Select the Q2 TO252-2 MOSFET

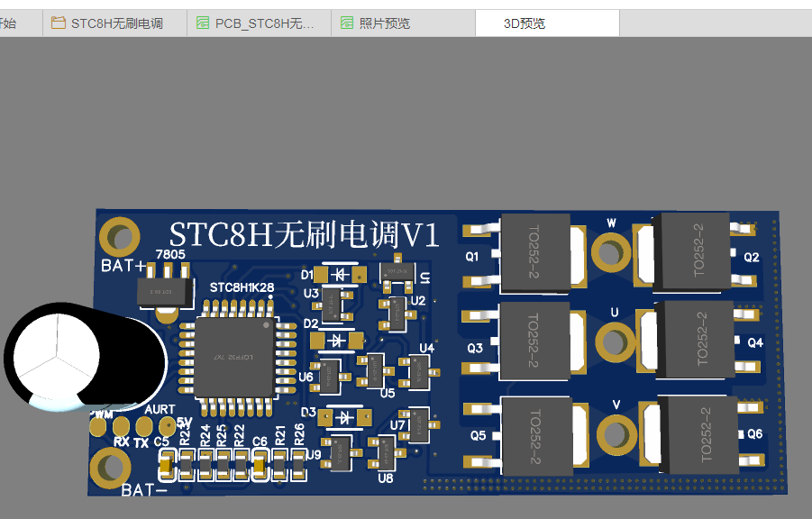click(694, 251)
